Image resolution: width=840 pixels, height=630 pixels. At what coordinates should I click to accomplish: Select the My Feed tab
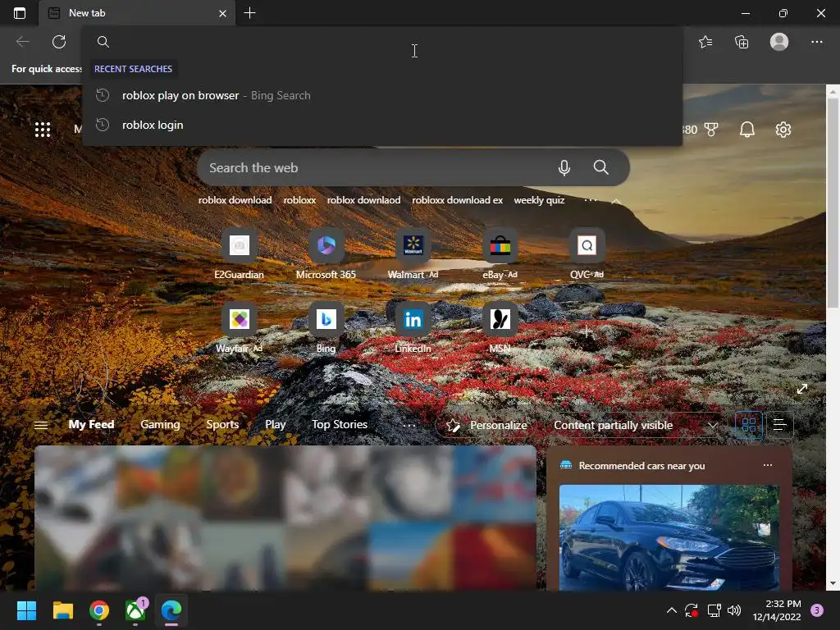coord(91,424)
